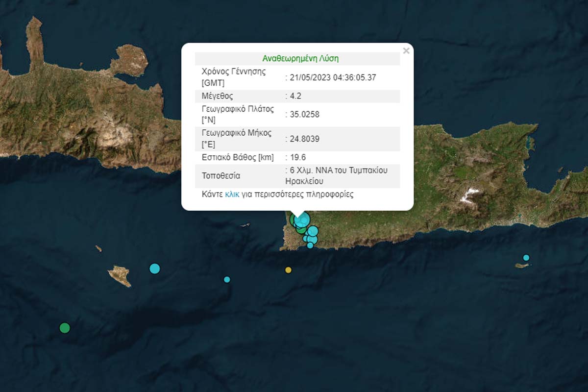Image resolution: width=588 pixels, height=392 pixels.
Task: Select the large cyan marker near Gavdos island
Action: click(x=154, y=269)
